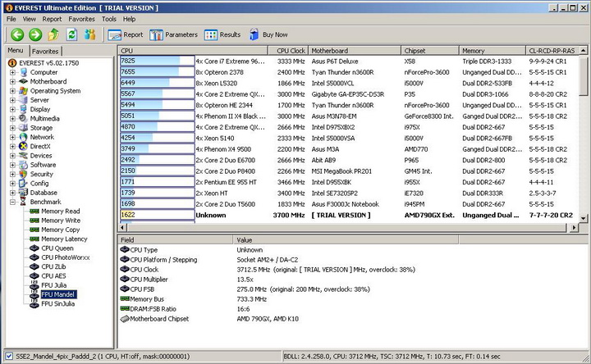Select the Config tree icon

23,184
